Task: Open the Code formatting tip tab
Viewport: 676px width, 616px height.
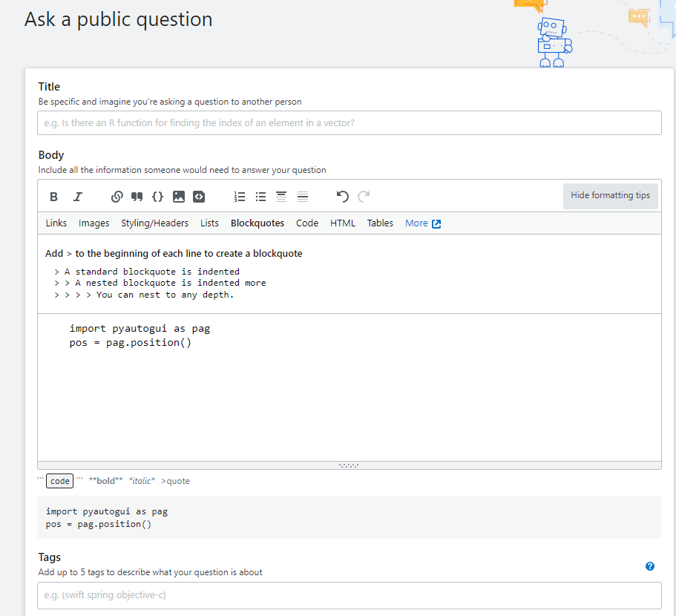Action: point(307,223)
